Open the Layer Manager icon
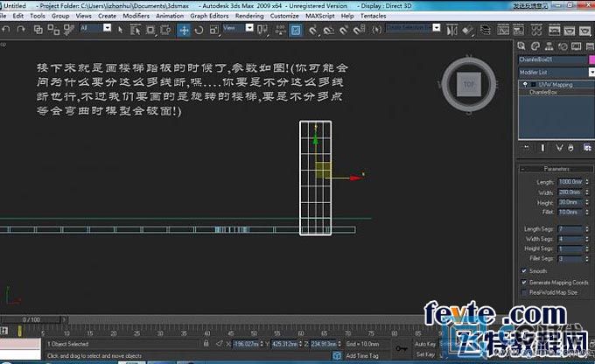The image size is (595, 364). [486, 30]
